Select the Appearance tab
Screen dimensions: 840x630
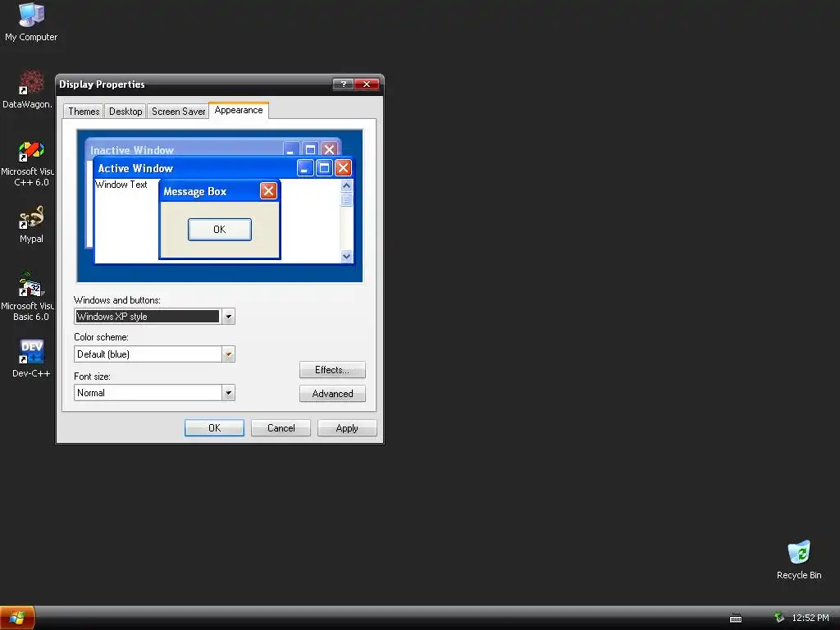click(239, 110)
